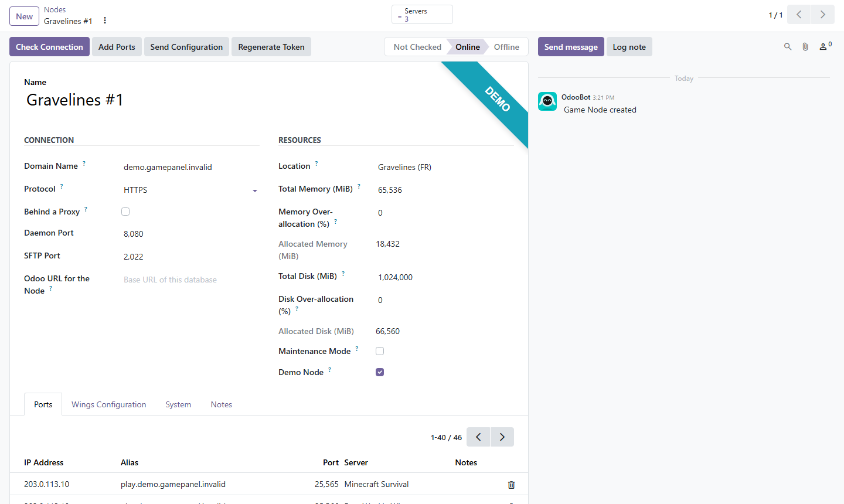This screenshot has width=844, height=504.
Task: Open the Notes tab
Action: tap(222, 404)
